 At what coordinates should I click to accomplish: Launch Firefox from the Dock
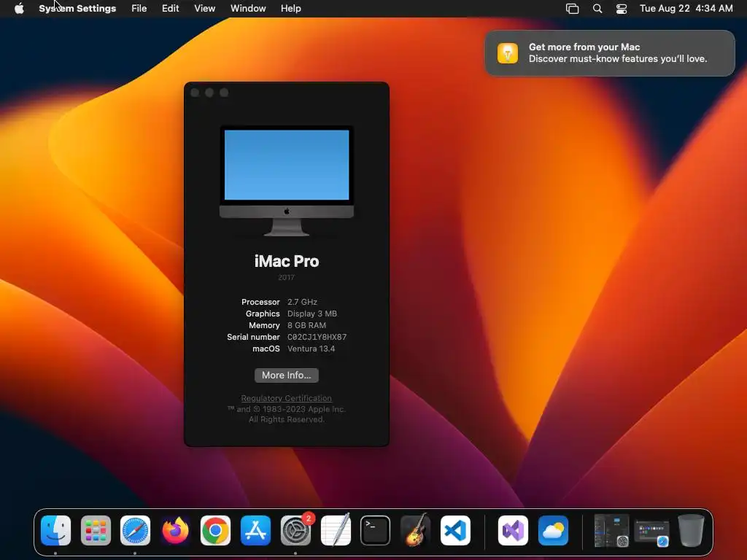[x=175, y=531]
